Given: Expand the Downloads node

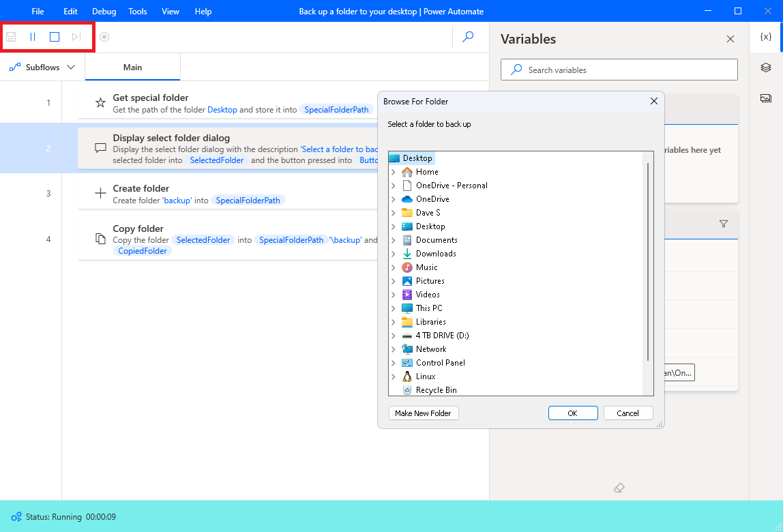Looking at the screenshot, I should click(x=394, y=254).
